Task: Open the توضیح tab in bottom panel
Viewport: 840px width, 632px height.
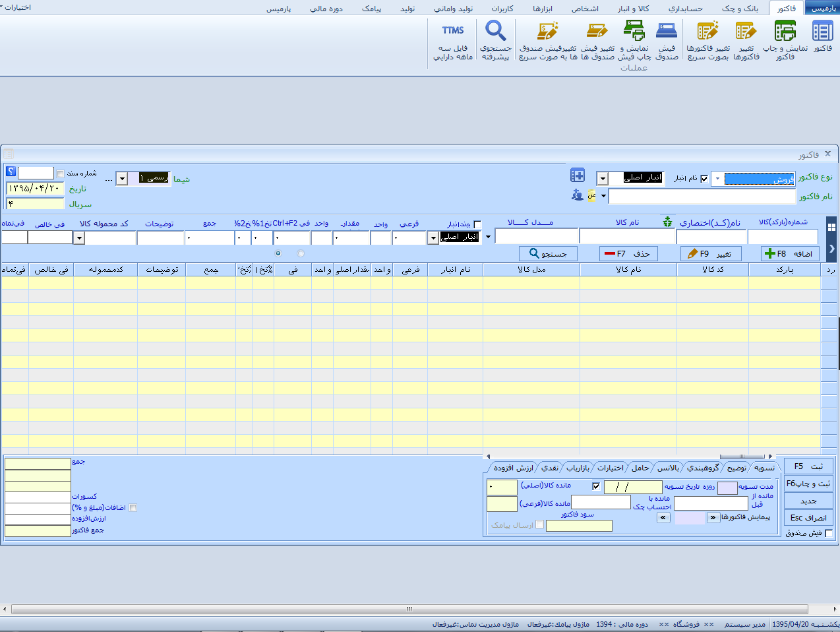Action: pos(736,468)
